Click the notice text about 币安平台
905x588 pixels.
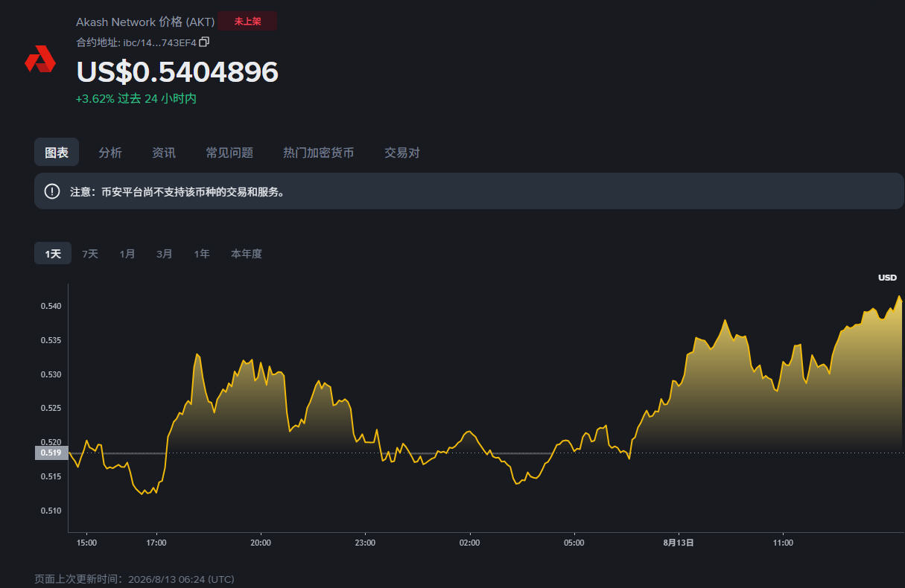pos(177,192)
